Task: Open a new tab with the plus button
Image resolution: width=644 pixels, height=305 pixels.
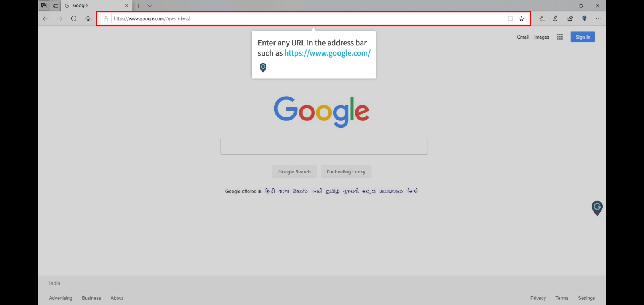Action: [138, 6]
